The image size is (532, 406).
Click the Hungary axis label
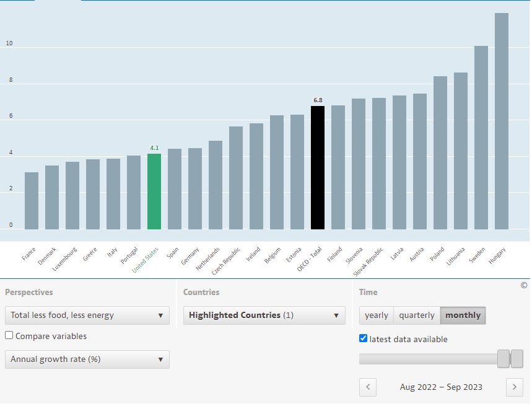[498, 256]
